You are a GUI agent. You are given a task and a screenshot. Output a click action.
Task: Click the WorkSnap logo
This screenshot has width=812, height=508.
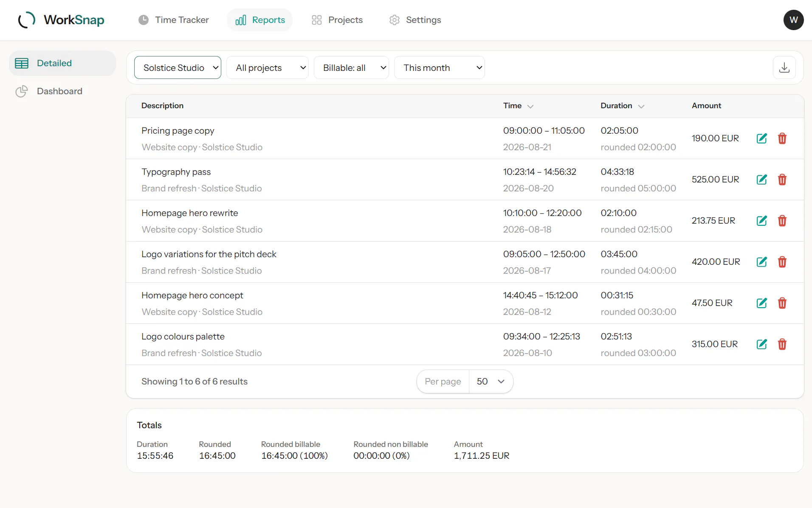[61, 20]
